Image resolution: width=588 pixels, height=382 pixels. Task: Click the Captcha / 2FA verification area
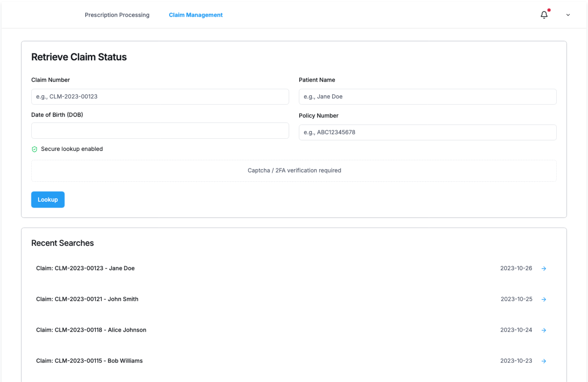tap(294, 170)
